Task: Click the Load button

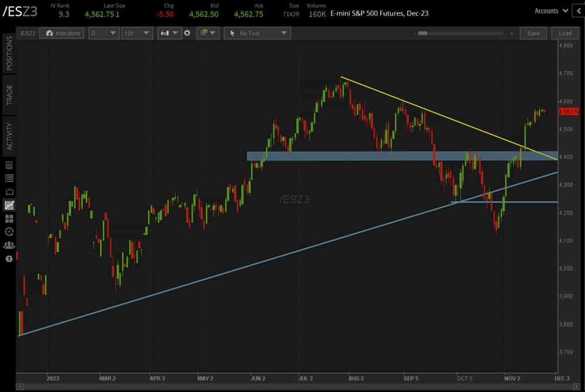Action: [565, 33]
